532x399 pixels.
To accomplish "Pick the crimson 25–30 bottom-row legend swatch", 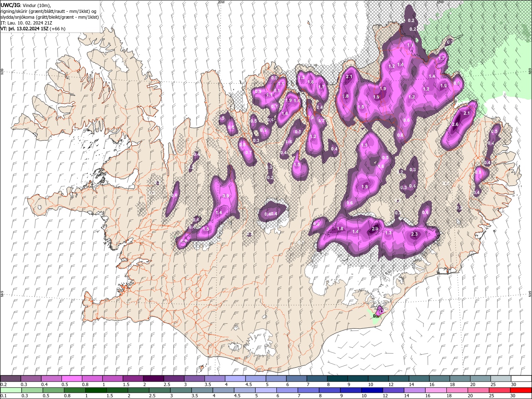I will pos(500,390).
